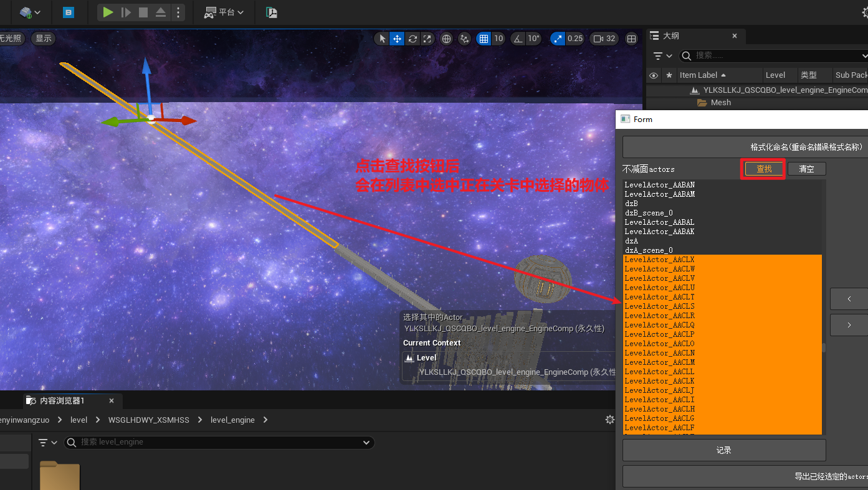Click the surface snapping icon
The width and height of the screenshot is (868, 490).
click(x=464, y=39)
